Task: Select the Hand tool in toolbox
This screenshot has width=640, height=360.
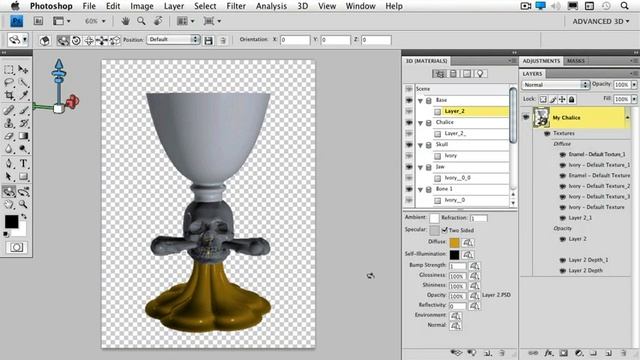Action: coord(9,204)
